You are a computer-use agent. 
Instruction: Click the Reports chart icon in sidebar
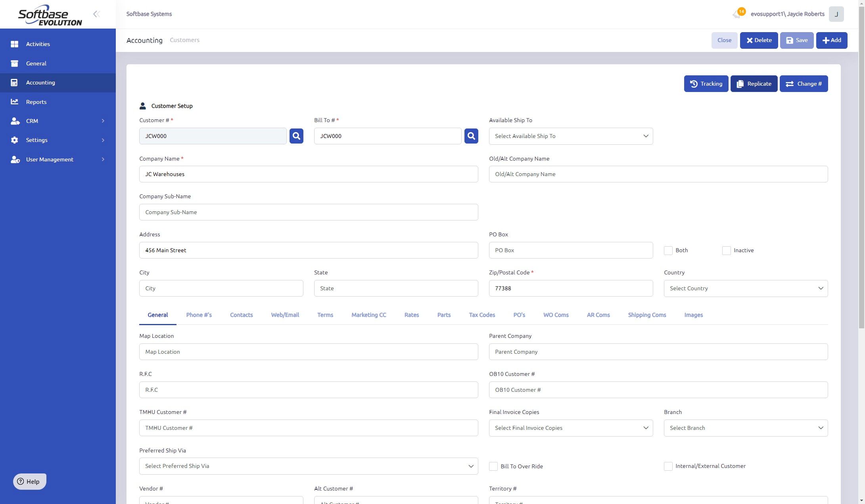[x=15, y=102]
